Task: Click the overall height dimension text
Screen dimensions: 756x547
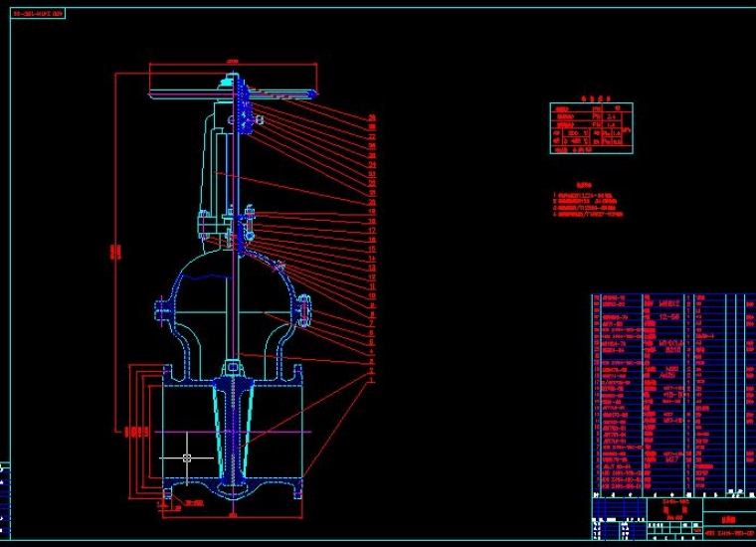Action: point(112,254)
